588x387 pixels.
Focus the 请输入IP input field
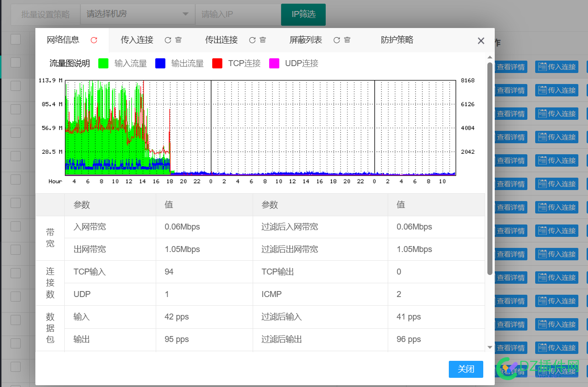pyautogui.click(x=238, y=14)
